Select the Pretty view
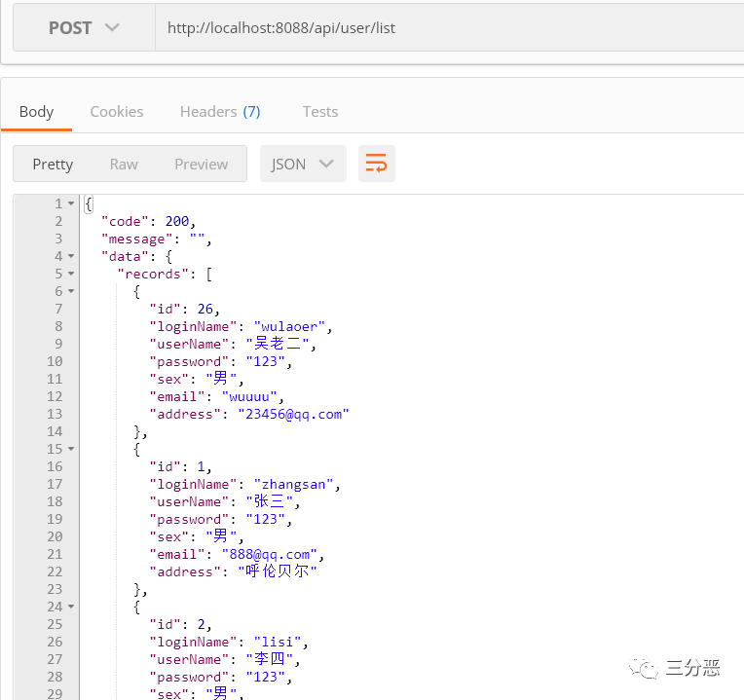This screenshot has width=744, height=700. coord(53,165)
